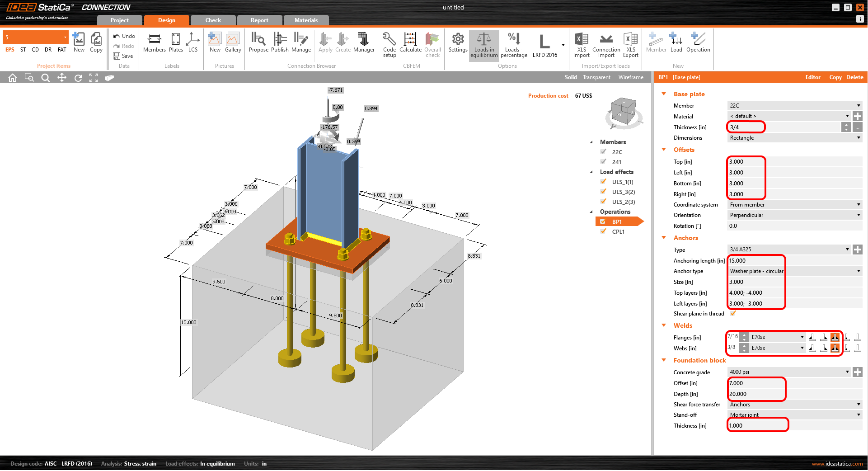Collapse the Welds section

click(x=663, y=325)
